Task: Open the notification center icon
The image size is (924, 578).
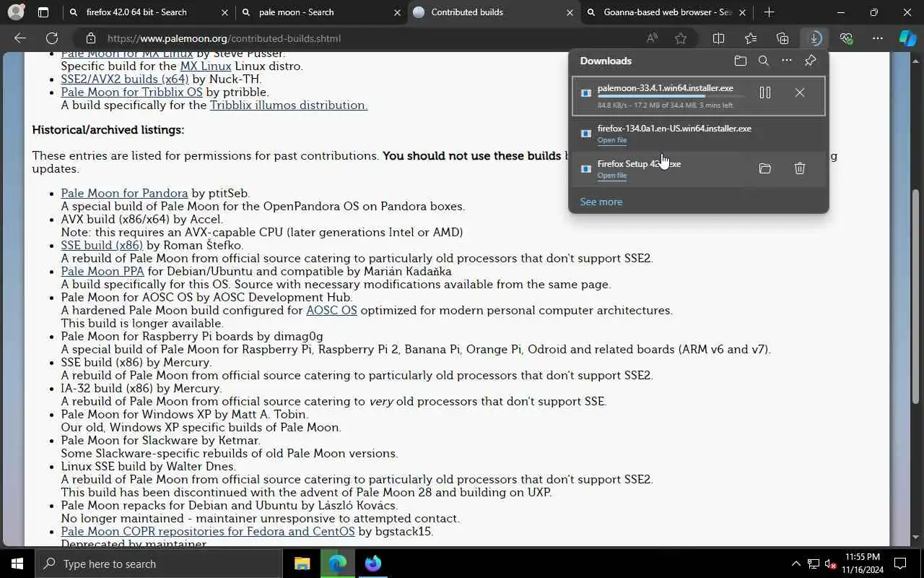Action: point(900,564)
